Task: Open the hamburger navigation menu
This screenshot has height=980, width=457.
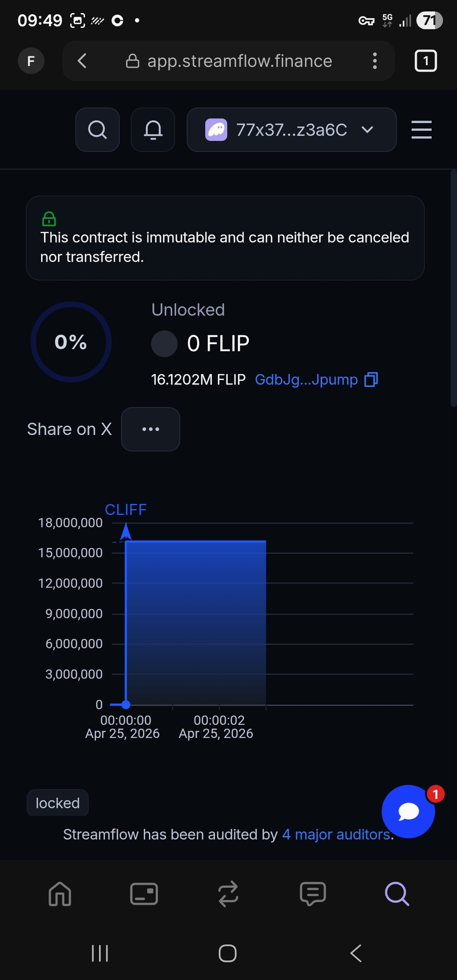Action: click(x=421, y=130)
